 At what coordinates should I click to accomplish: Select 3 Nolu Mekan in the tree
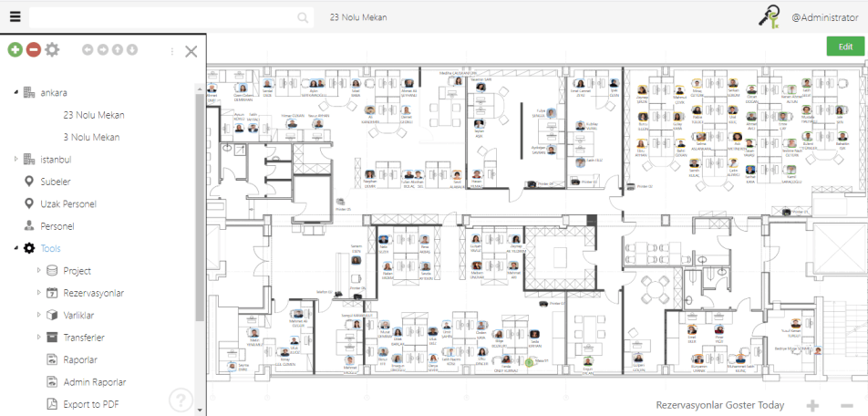91,137
